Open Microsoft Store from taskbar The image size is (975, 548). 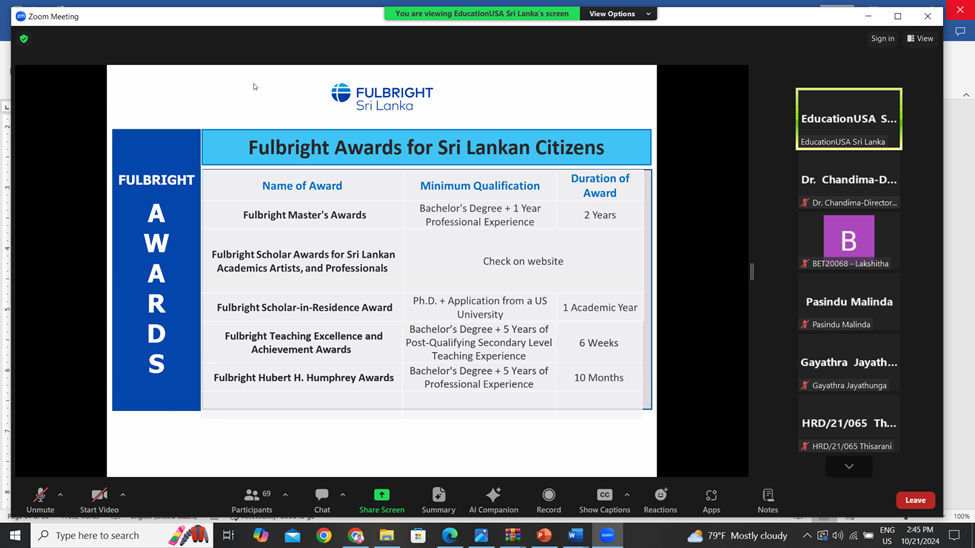pyautogui.click(x=418, y=535)
